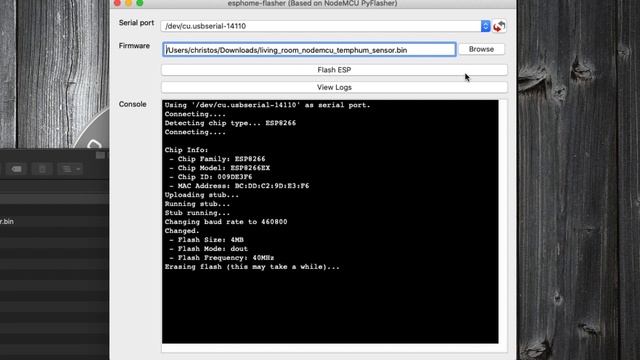
Task: Click the 'Chip Model: ESP8266EX' console line
Action: (224, 168)
